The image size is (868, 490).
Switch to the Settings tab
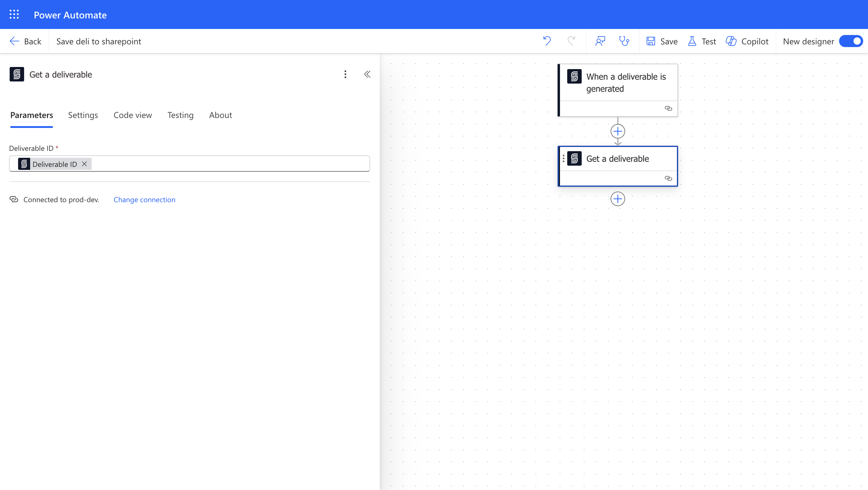[83, 115]
